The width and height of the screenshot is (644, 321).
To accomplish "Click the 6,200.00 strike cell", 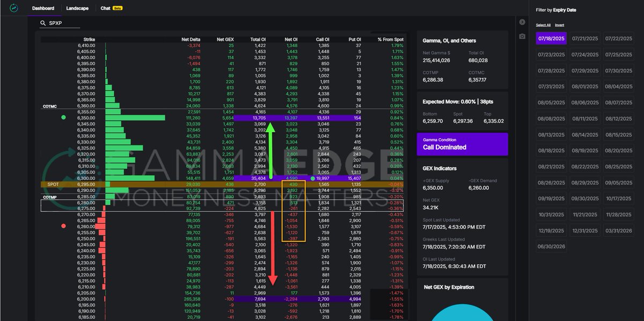I will [x=86, y=298].
